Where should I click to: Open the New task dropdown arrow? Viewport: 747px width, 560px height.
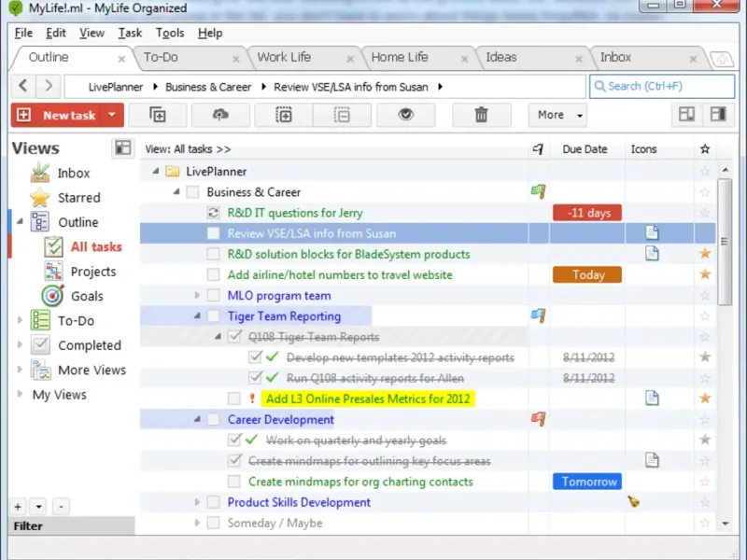click(112, 115)
